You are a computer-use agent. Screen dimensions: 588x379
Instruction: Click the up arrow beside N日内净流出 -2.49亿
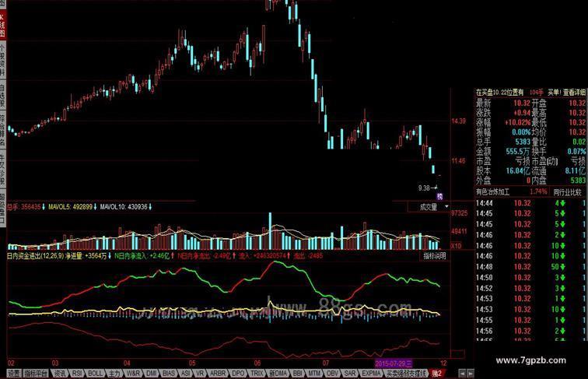click(234, 256)
